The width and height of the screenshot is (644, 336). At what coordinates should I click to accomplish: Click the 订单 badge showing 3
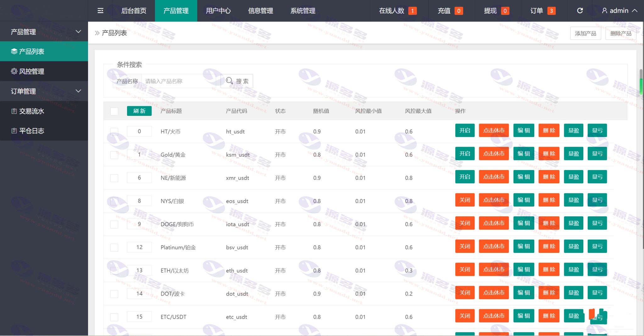551,11
